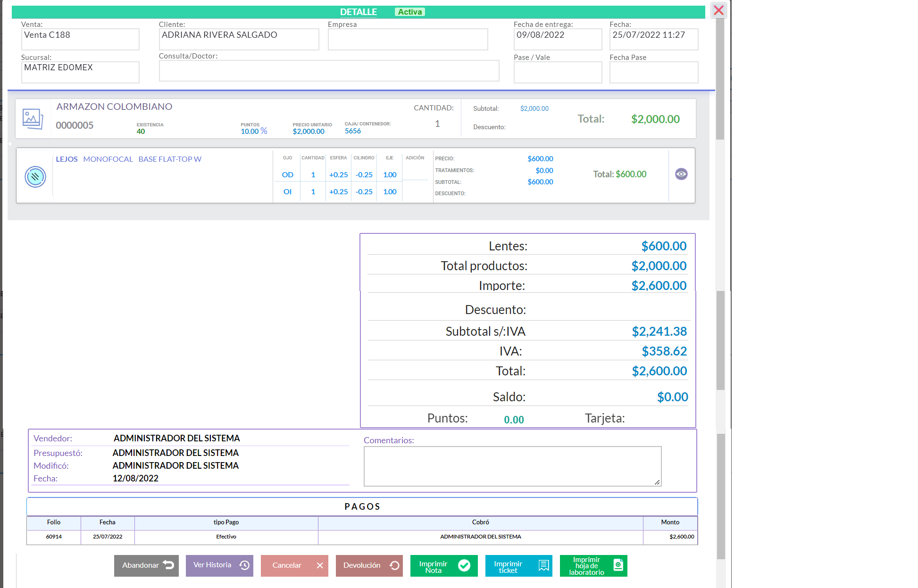This screenshot has width=918, height=588.
Task: Click the round lens icon for LEJOS
Action: click(x=35, y=177)
